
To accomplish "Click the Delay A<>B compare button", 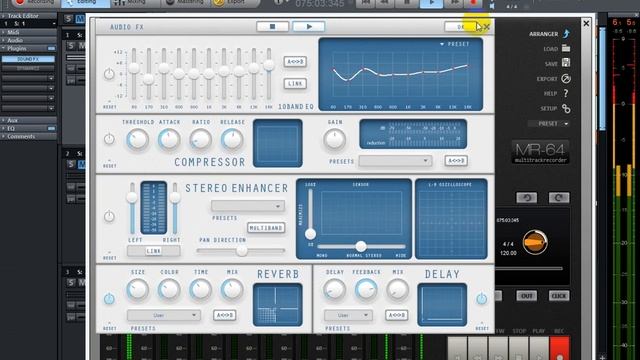I will click(396, 315).
